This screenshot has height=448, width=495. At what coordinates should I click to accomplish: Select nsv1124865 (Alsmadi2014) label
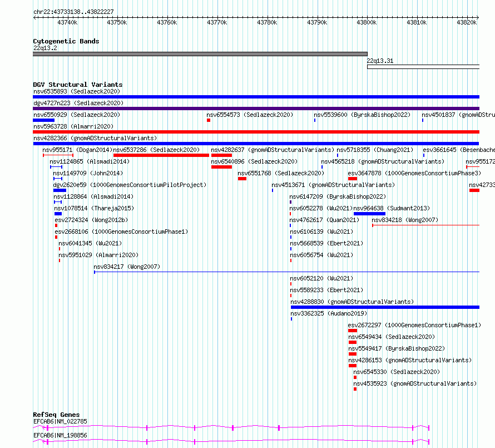click(90, 162)
